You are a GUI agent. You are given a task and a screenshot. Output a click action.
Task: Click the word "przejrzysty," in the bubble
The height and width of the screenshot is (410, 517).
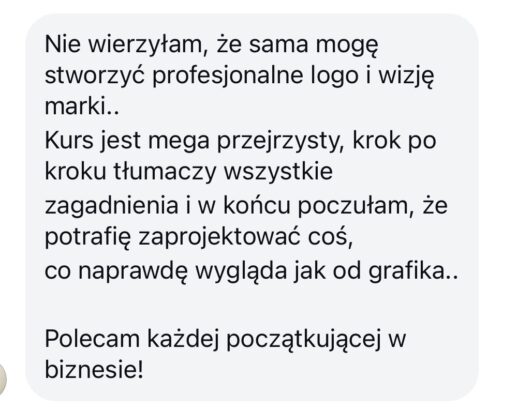tap(280, 142)
